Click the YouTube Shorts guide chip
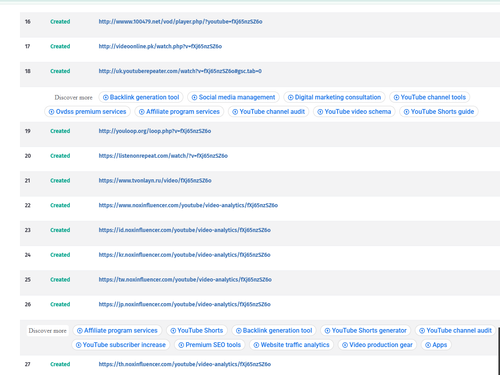 (439, 112)
